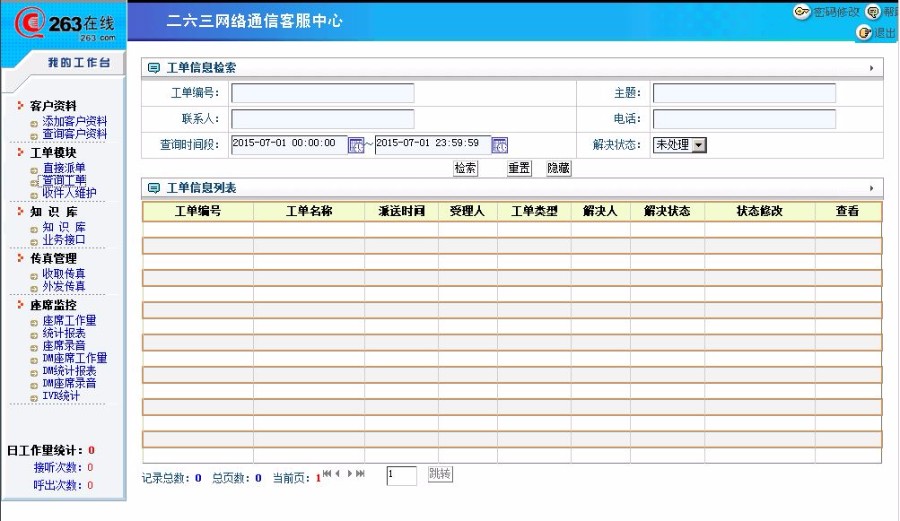Open 统计报表 in the sidebar

(64, 333)
